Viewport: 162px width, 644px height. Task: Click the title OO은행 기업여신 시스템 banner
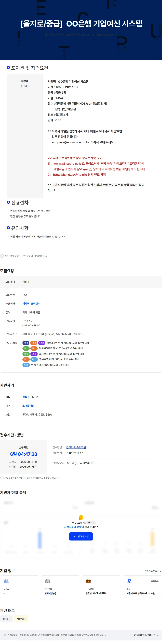[81, 24]
